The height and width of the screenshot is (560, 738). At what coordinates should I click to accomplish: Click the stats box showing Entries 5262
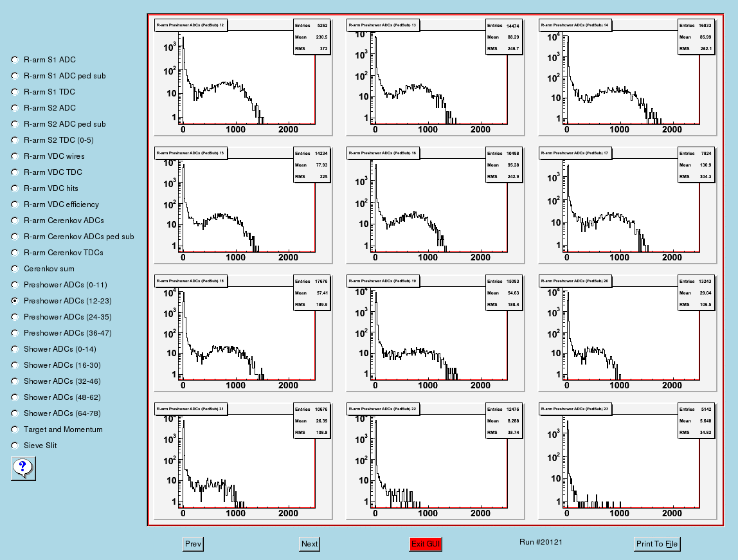pyautogui.click(x=311, y=37)
